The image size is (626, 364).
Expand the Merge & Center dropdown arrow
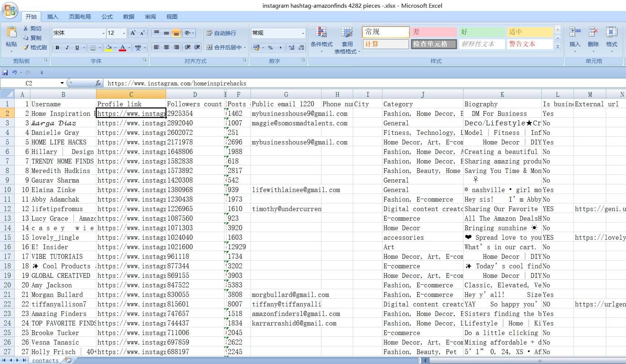(245, 48)
